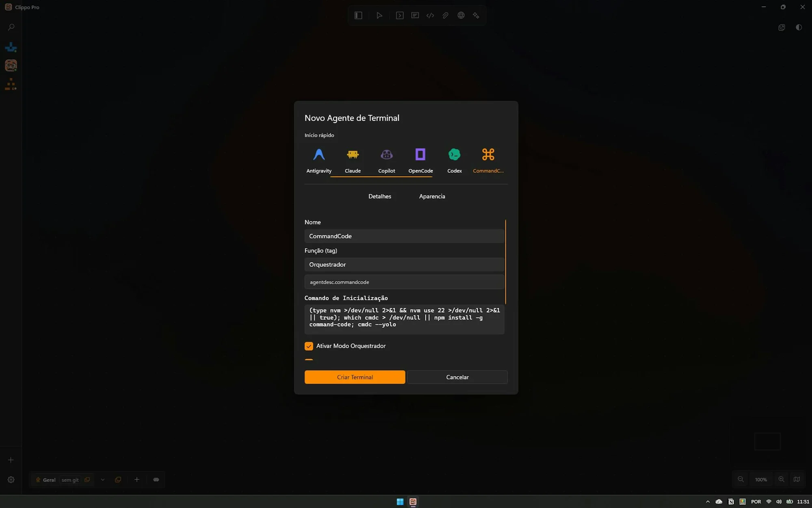
Task: Toggle the contrast theme icon at top right
Action: [799, 27]
